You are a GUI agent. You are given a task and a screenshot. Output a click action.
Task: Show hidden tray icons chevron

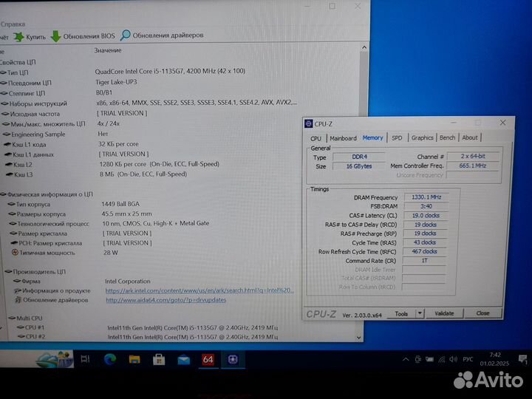coord(406,359)
